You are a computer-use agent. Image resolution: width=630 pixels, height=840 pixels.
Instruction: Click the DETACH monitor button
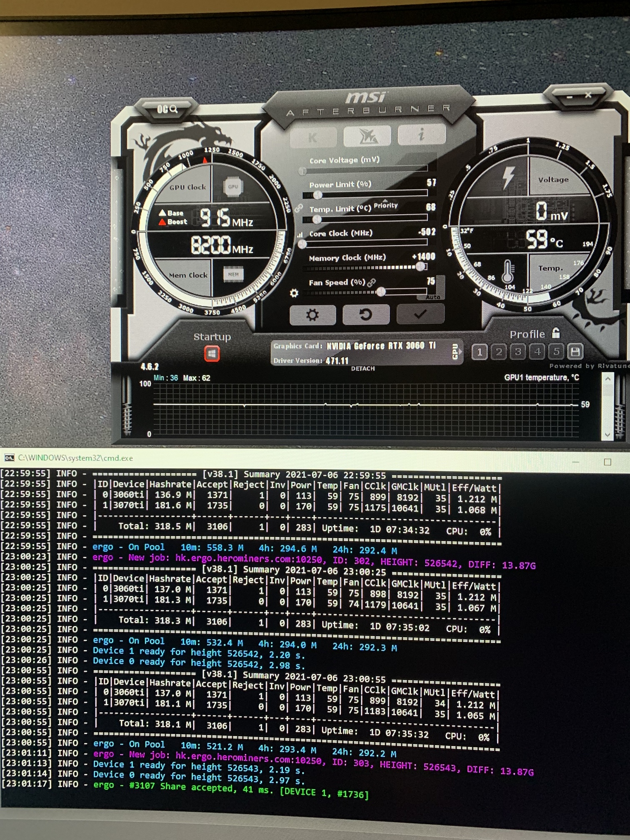(x=362, y=369)
